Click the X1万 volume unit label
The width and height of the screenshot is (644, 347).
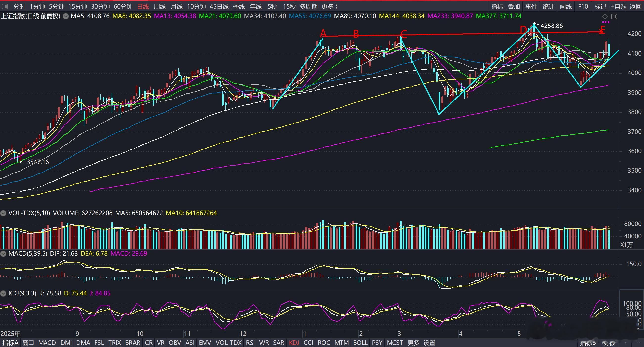626,245
